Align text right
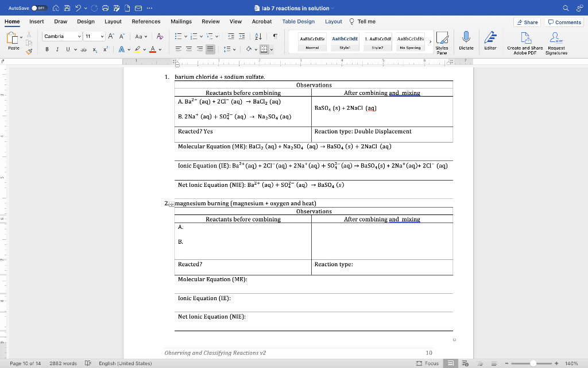This screenshot has width=588, height=368. [200, 49]
